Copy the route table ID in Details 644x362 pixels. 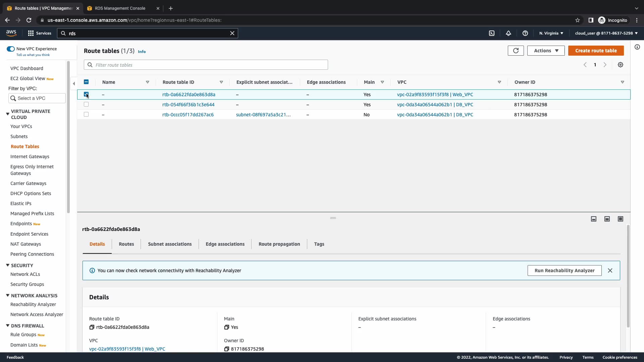point(92,327)
